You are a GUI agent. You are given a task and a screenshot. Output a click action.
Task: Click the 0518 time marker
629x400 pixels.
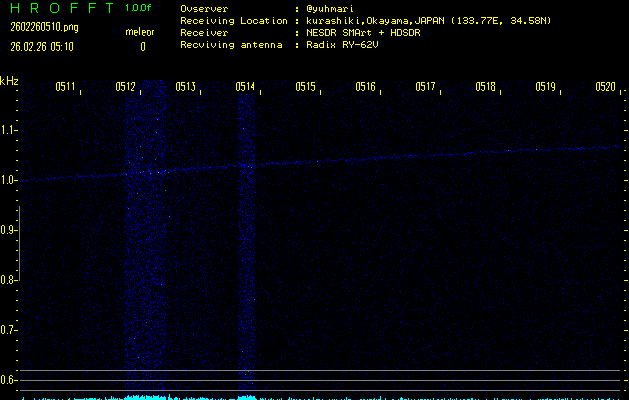point(485,87)
